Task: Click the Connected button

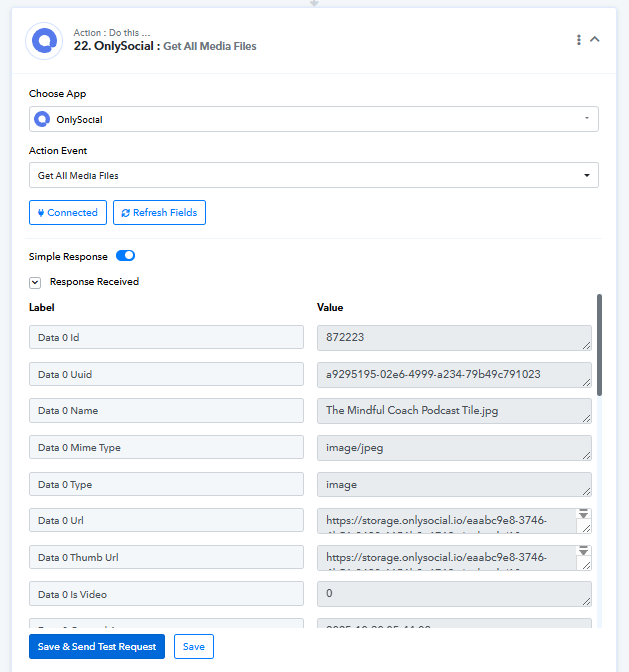Action: pos(67,212)
